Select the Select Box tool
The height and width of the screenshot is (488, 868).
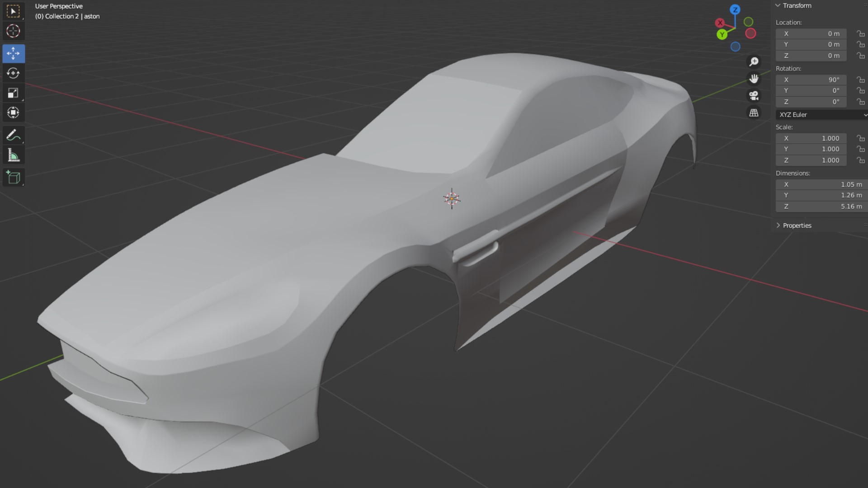coord(13,11)
